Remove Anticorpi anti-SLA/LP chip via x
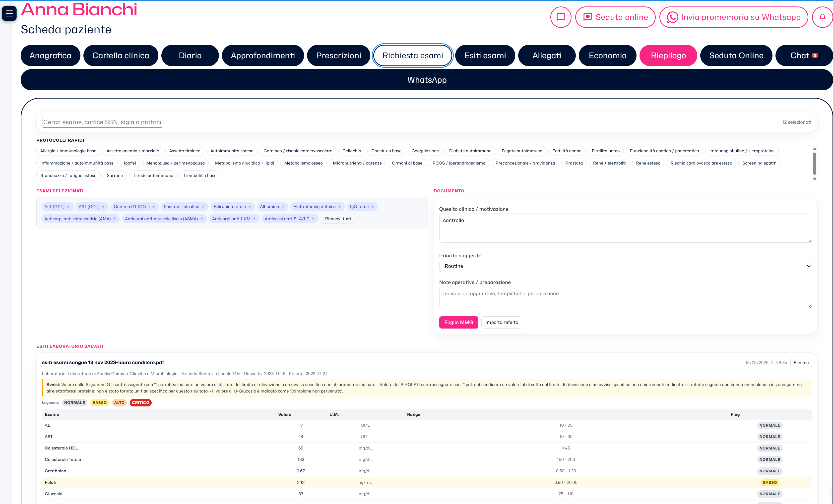Screen dimensions: 833x504 point(313,219)
